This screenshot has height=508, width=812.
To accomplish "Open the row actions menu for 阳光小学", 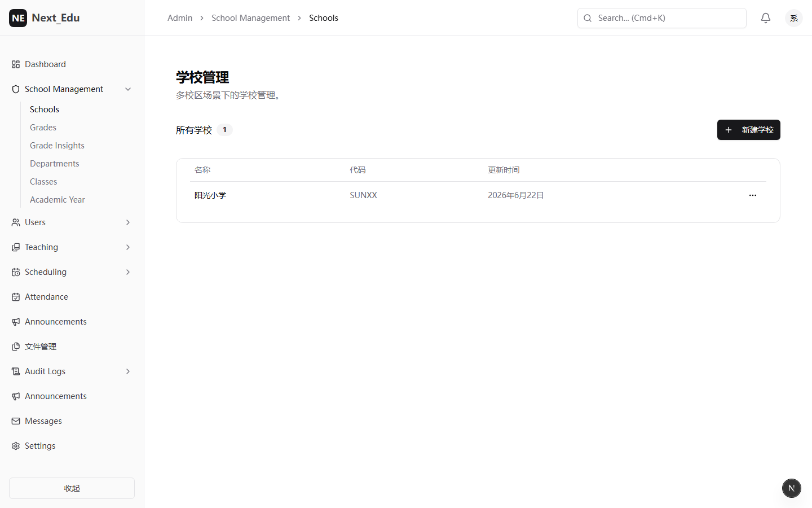I will [x=753, y=195].
